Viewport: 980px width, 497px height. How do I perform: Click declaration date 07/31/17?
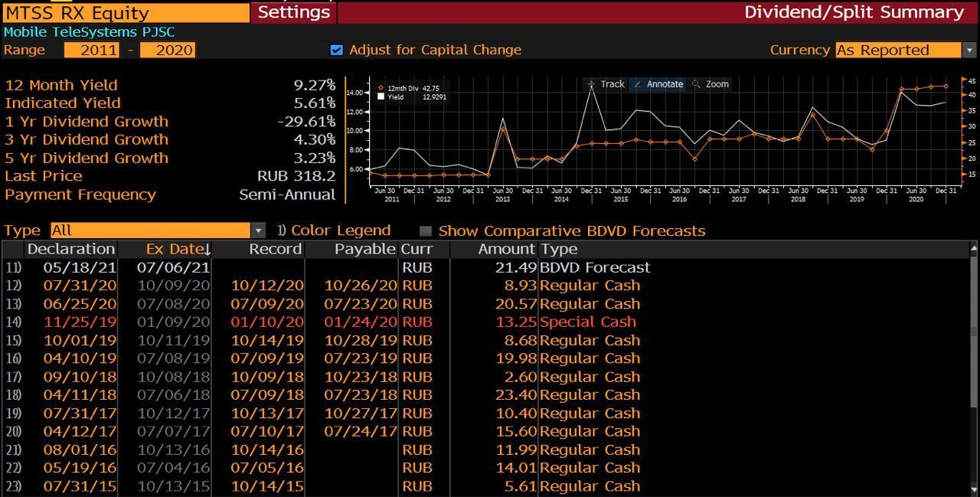pos(80,413)
